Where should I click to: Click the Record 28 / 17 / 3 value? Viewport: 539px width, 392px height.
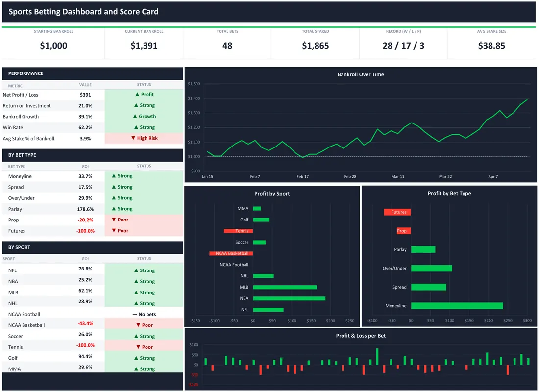[x=403, y=46]
